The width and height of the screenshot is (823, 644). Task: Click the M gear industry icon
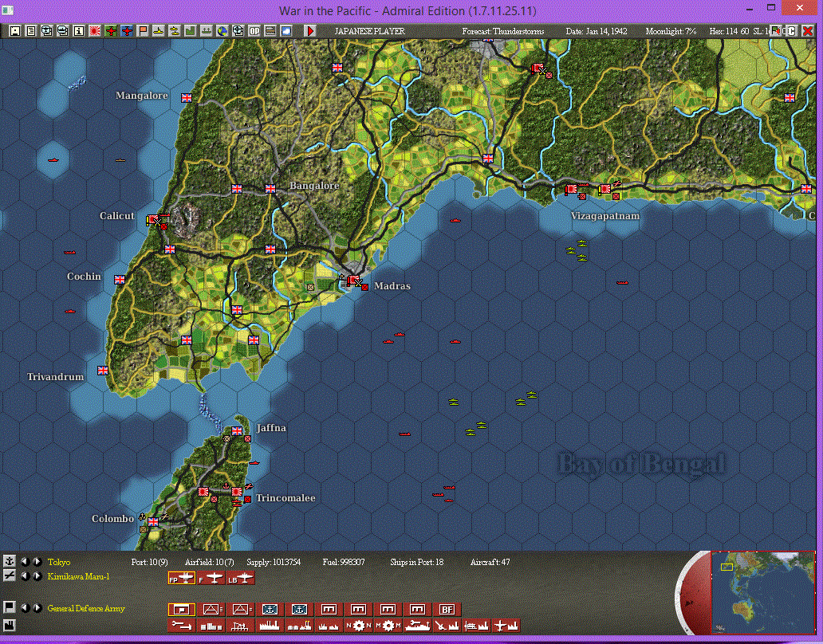tap(388, 626)
